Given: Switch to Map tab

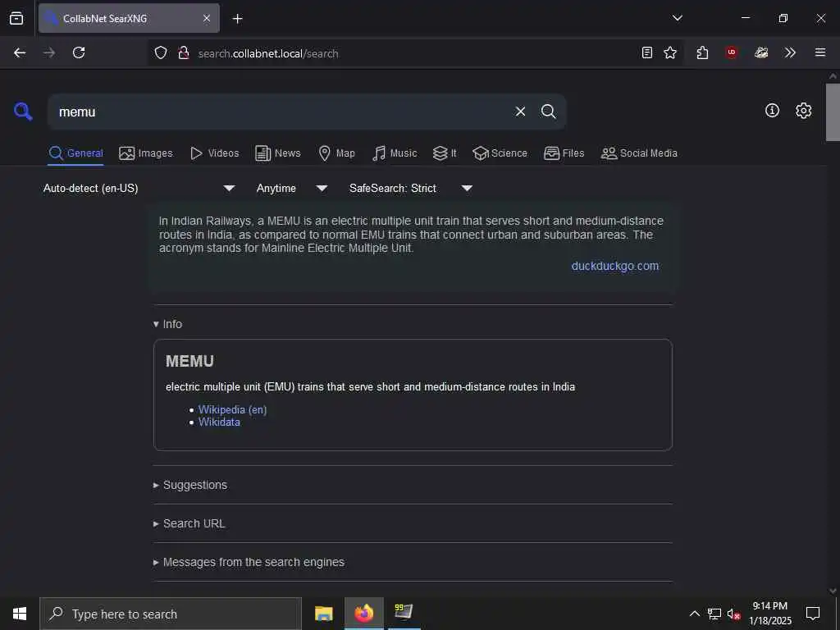Looking at the screenshot, I should [x=336, y=153].
